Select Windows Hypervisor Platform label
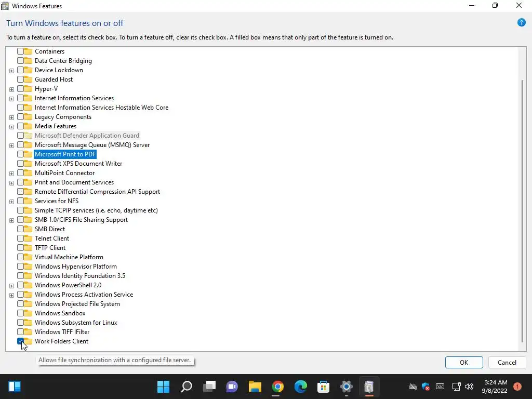Viewport: 532px width, 399px height. [76, 267]
